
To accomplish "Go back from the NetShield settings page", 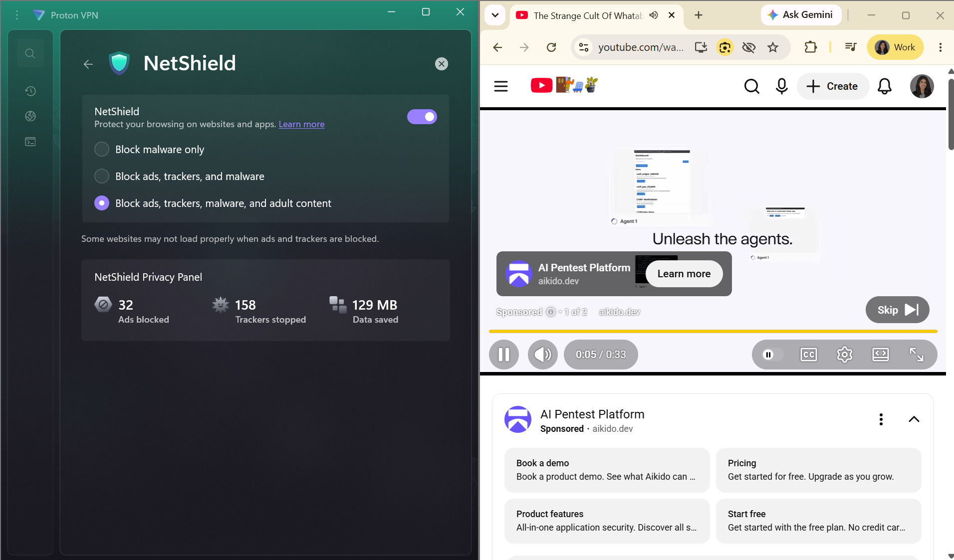I will [88, 64].
